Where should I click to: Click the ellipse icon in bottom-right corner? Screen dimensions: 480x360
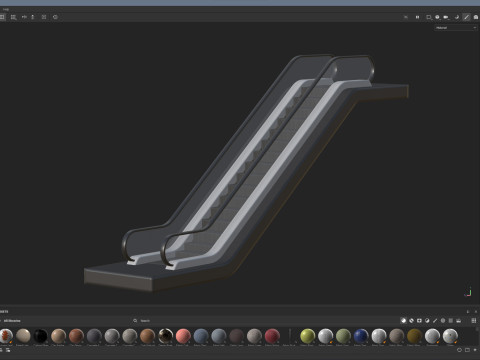click(x=459, y=350)
